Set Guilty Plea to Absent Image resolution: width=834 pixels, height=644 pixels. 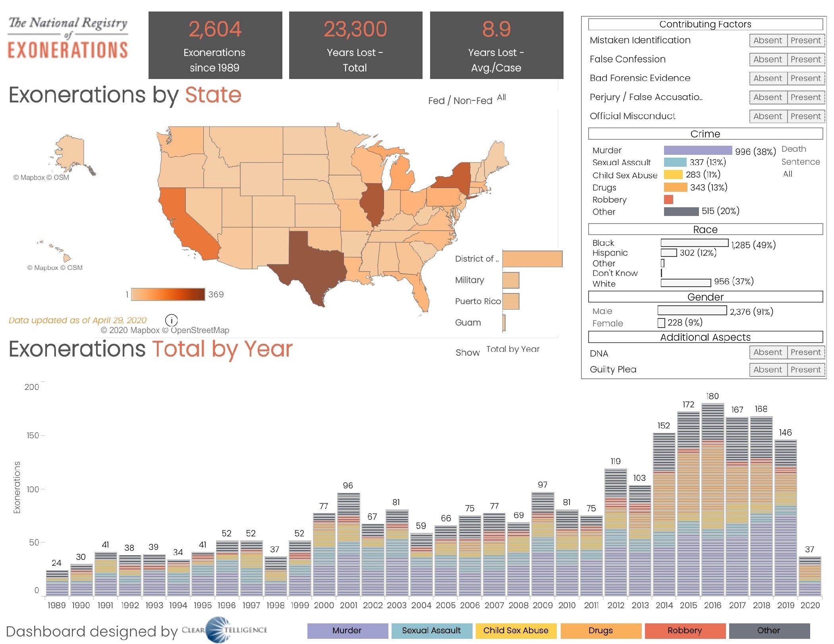pyautogui.click(x=767, y=370)
